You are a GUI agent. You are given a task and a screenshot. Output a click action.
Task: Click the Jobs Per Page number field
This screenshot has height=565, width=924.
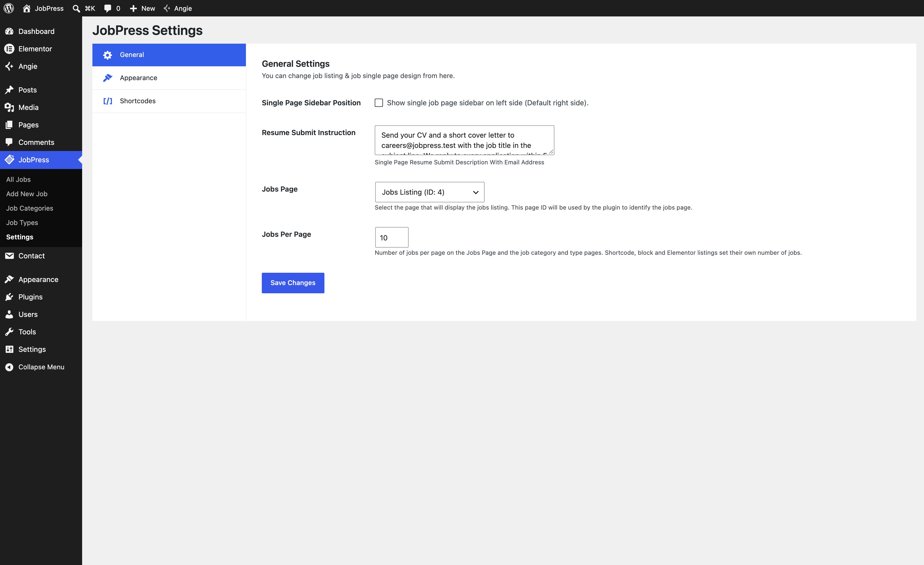pyautogui.click(x=392, y=238)
